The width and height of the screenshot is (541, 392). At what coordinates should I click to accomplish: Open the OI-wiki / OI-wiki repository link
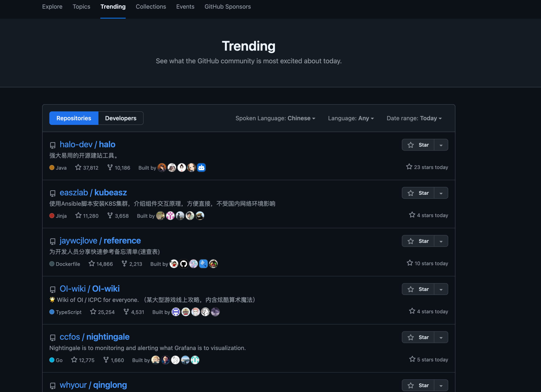(90, 289)
